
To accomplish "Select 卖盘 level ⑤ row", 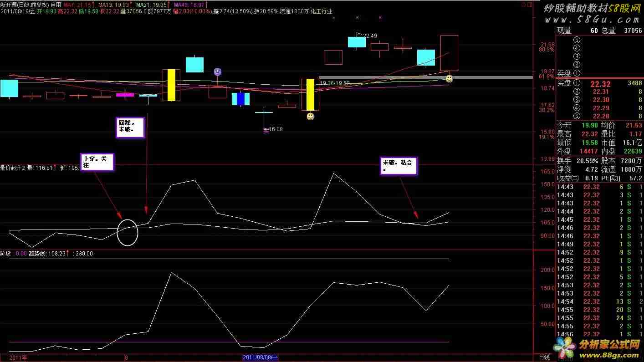I will click(x=599, y=40).
